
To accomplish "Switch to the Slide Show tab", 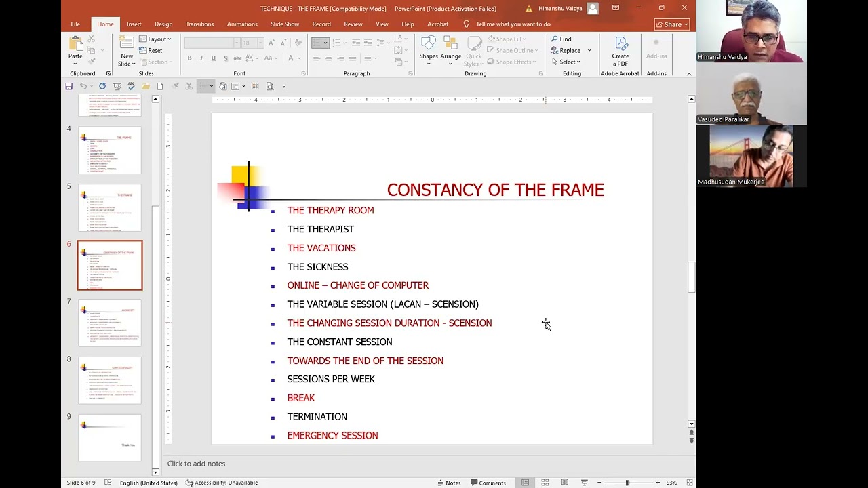I will click(285, 24).
